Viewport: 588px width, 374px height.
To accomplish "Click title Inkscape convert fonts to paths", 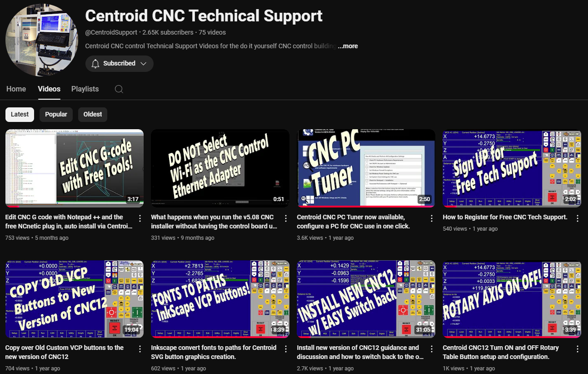I will pyautogui.click(x=214, y=352).
